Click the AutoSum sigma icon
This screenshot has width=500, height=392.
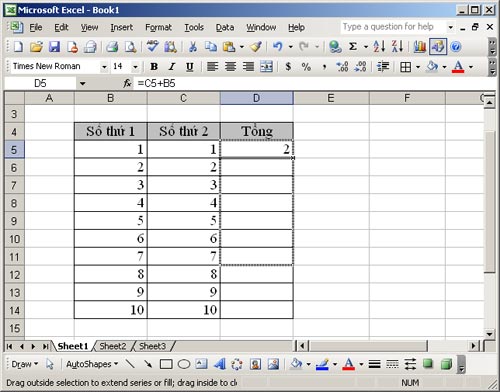coord(353,47)
